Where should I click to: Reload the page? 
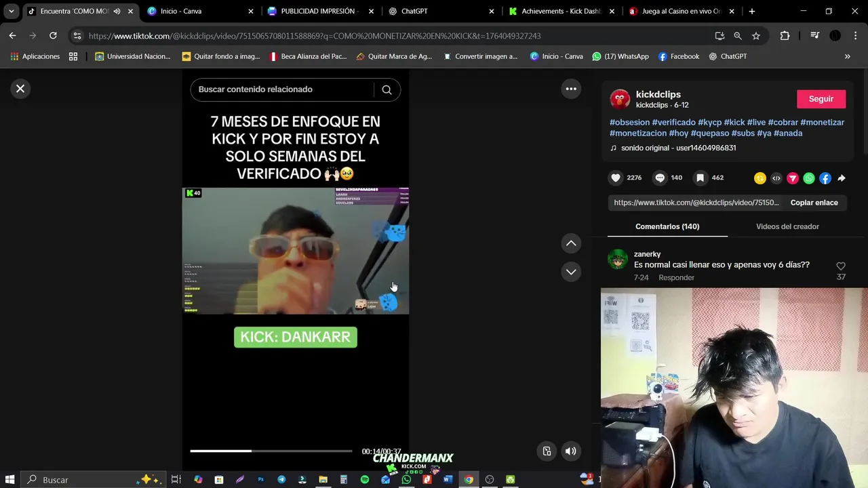(53, 36)
